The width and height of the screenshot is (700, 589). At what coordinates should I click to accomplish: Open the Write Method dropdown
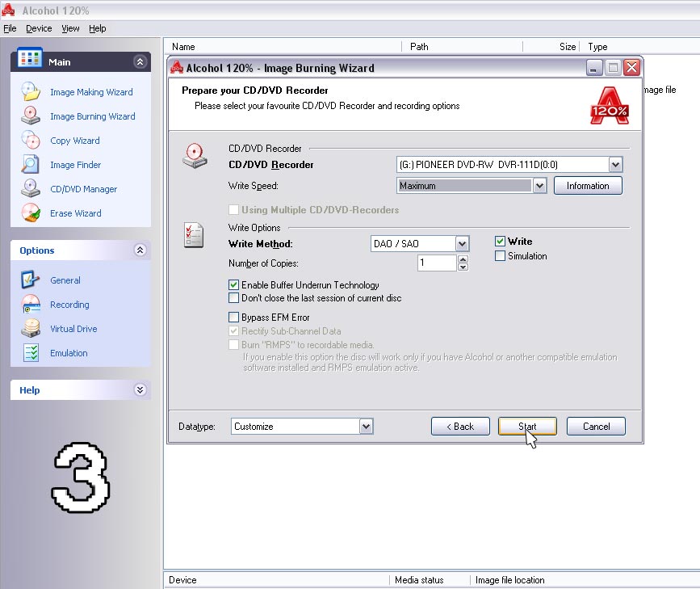462,243
